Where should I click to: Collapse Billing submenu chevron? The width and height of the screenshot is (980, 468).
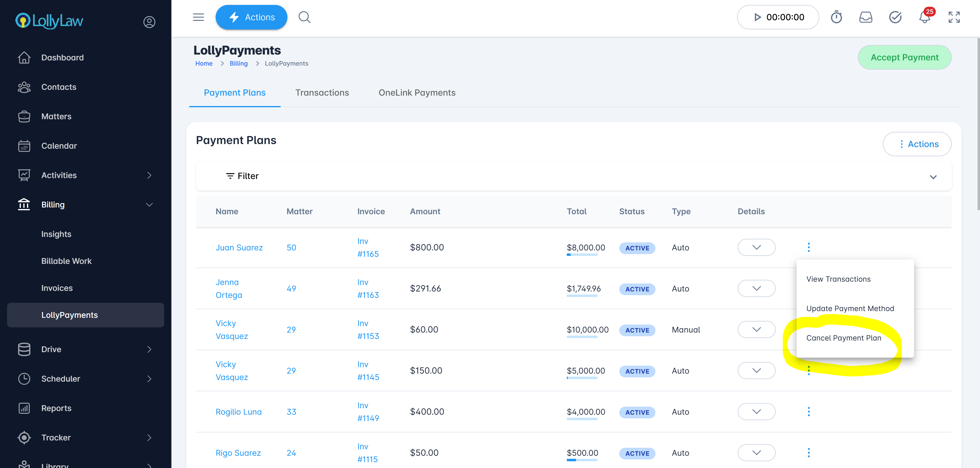pyautogui.click(x=149, y=204)
